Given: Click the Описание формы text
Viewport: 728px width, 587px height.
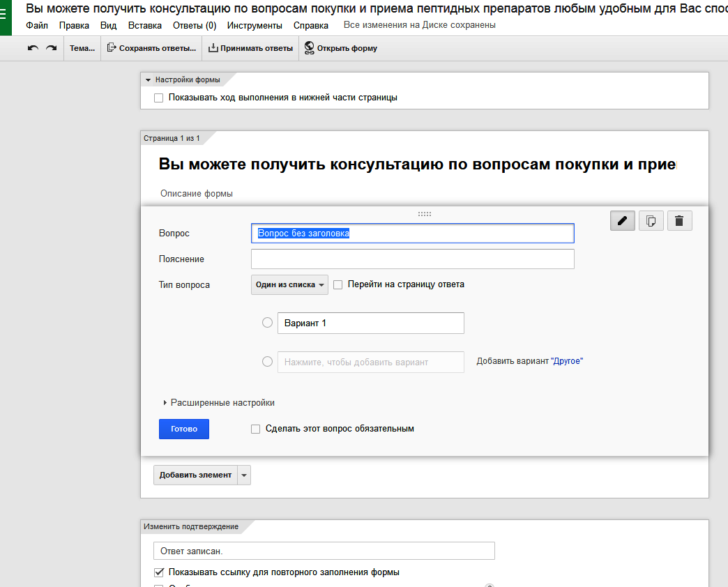Looking at the screenshot, I should tap(197, 194).
